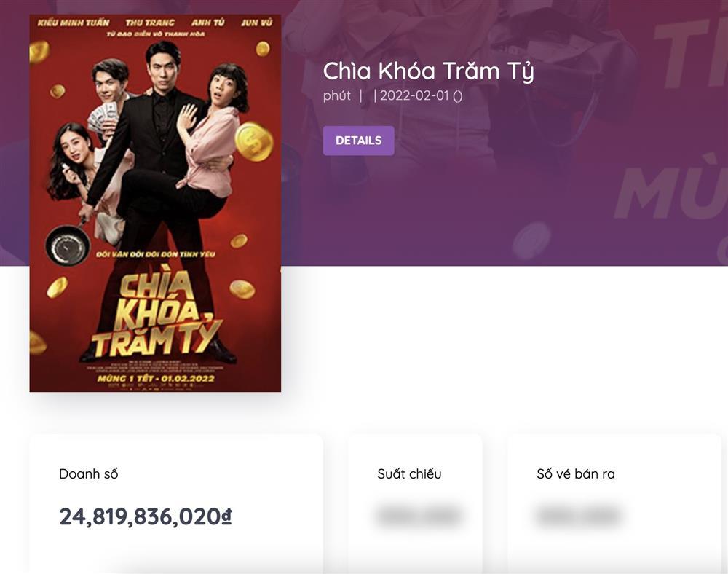Select the Suất chiếu screenings card
The height and width of the screenshot is (574, 728).
[416, 503]
